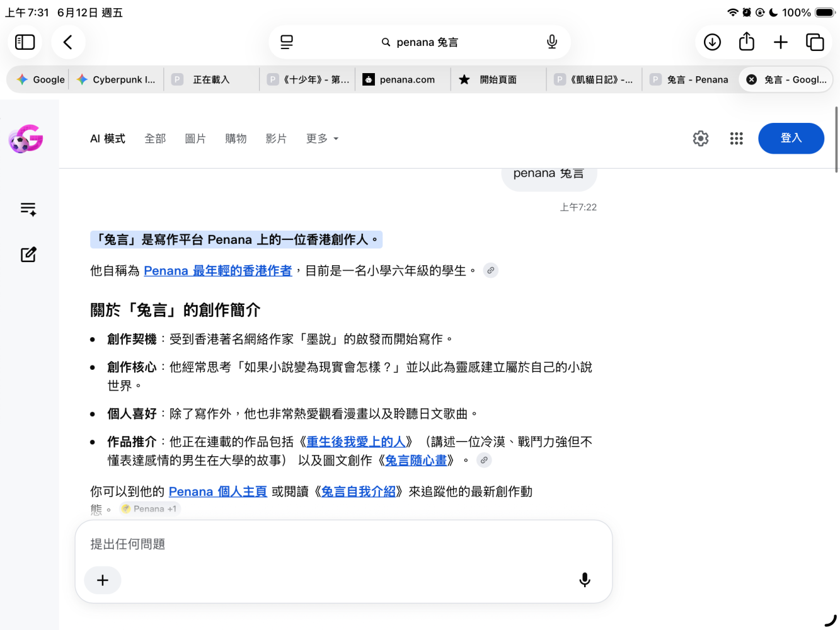The width and height of the screenshot is (840, 630).
Task: Open the Google apps grid
Action: coord(737,139)
